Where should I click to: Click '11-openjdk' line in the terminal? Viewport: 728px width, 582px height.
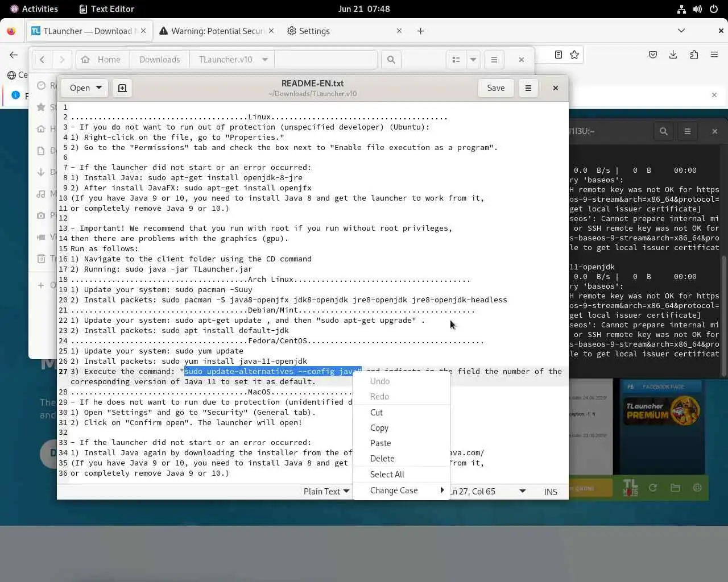tap(592, 267)
